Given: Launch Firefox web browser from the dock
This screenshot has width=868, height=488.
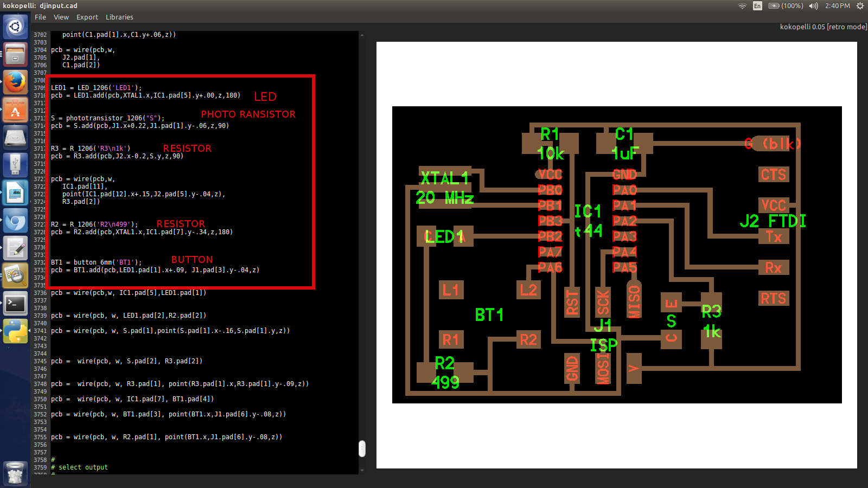Looking at the screenshot, I should (x=15, y=82).
